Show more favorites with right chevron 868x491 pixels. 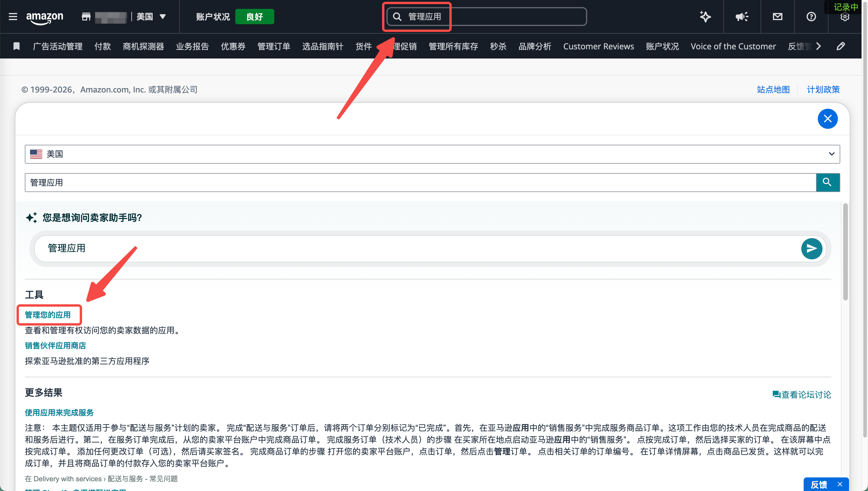pos(818,46)
